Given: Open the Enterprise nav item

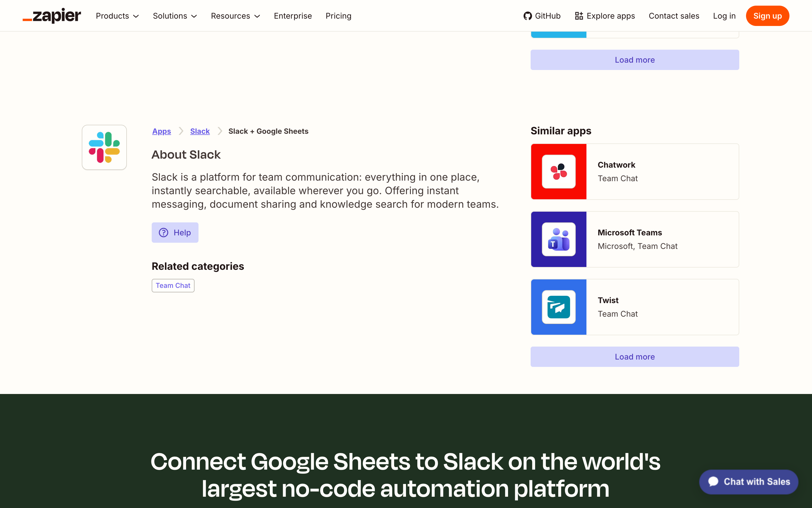Looking at the screenshot, I should pyautogui.click(x=293, y=16).
